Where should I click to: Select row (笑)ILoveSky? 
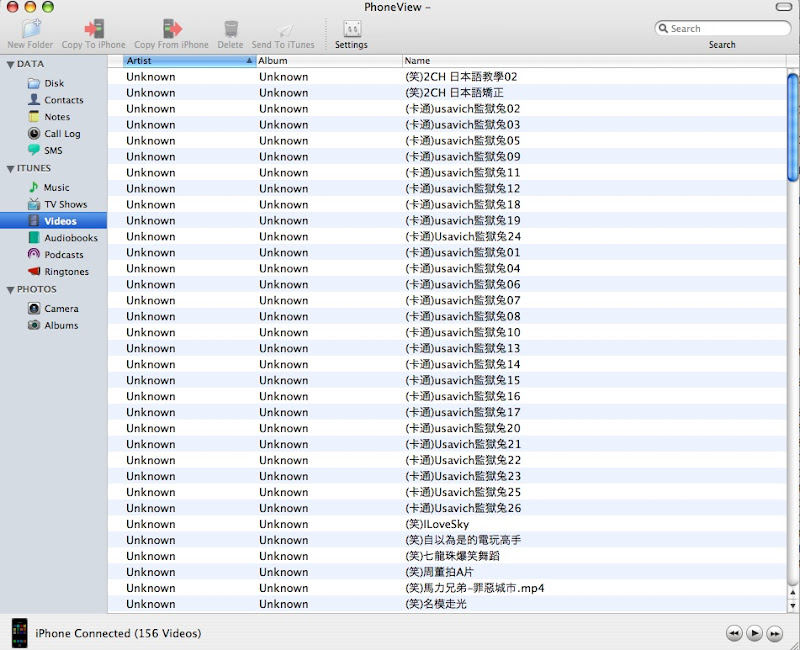pos(447,524)
